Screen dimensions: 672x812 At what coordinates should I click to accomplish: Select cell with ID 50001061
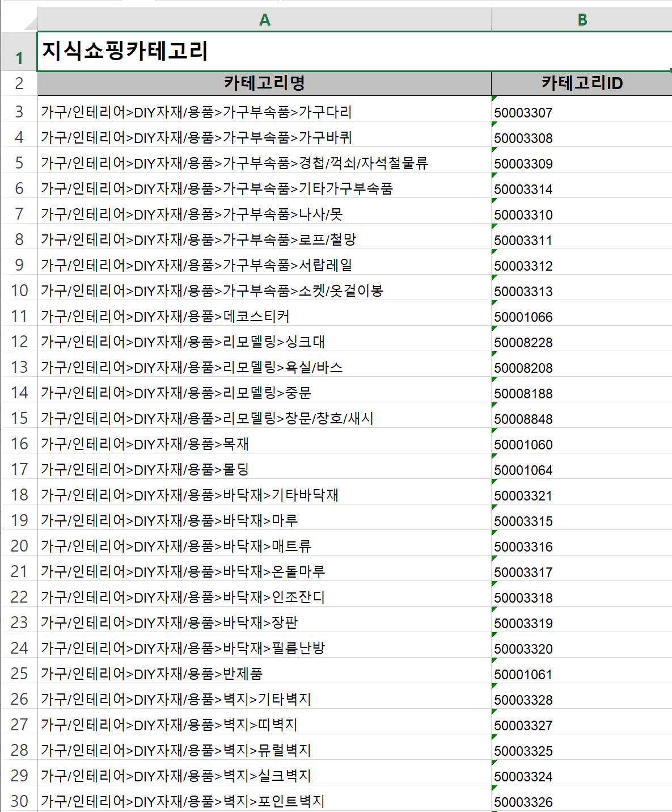[x=582, y=671]
